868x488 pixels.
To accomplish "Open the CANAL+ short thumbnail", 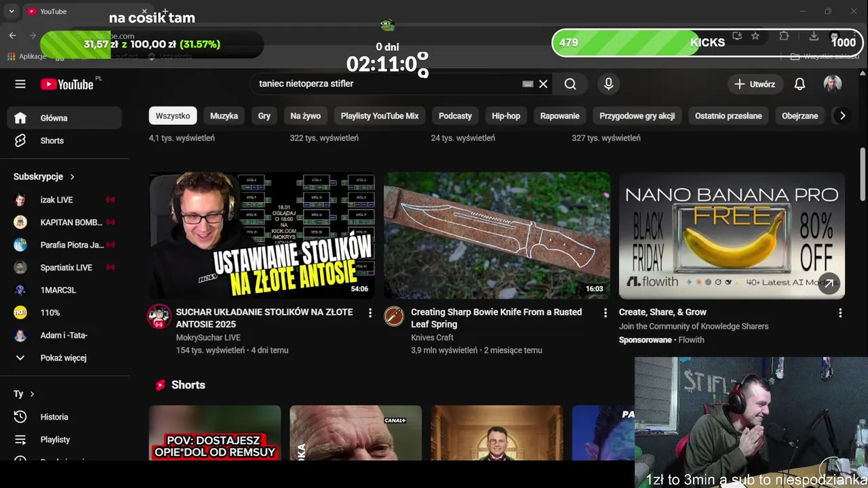I will coord(356,433).
